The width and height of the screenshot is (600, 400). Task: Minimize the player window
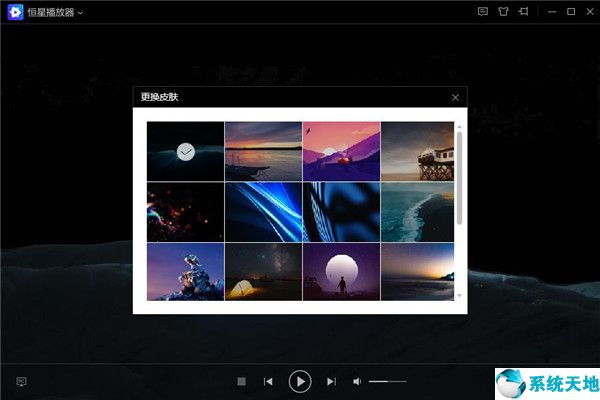click(552, 12)
